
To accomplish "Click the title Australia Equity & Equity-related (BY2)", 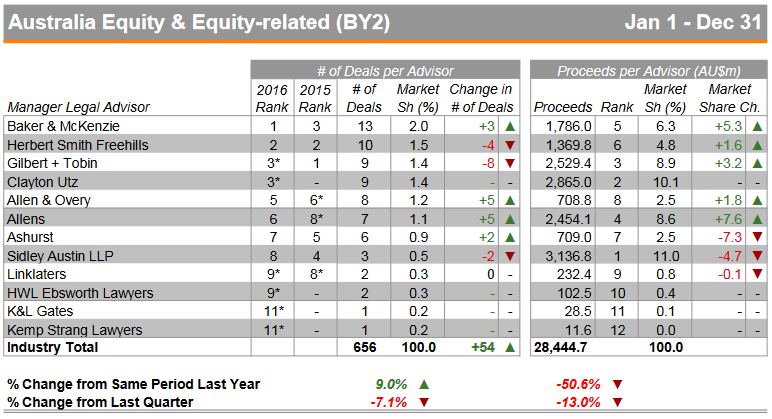I will pyautogui.click(x=199, y=22).
